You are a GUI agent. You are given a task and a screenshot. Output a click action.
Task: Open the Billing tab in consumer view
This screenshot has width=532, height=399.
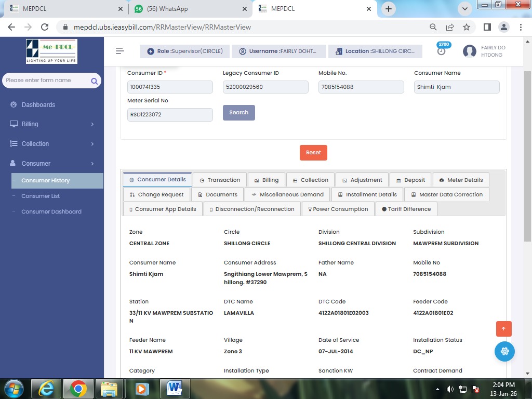point(267,180)
